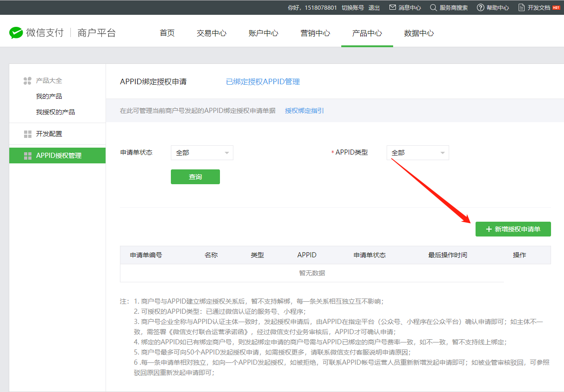Open 数据中心 navigation item
This screenshot has height=392, width=564.
(x=419, y=33)
